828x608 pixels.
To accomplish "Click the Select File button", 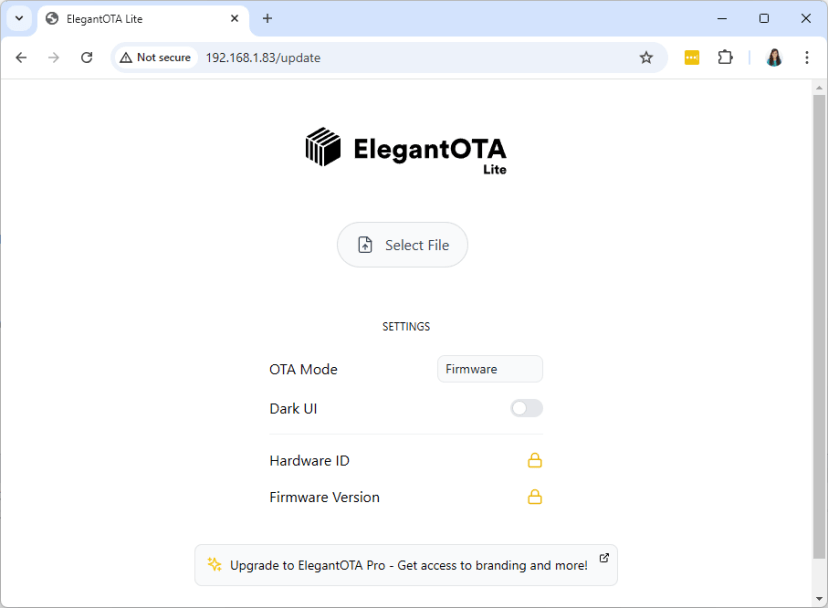I will coord(402,244).
